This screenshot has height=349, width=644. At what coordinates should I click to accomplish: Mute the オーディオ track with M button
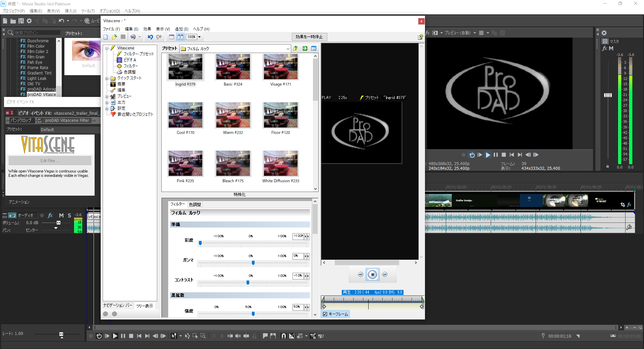click(61, 215)
